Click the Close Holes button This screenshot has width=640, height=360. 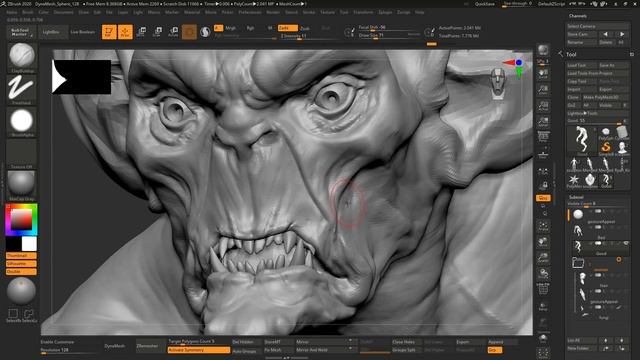coord(406,342)
